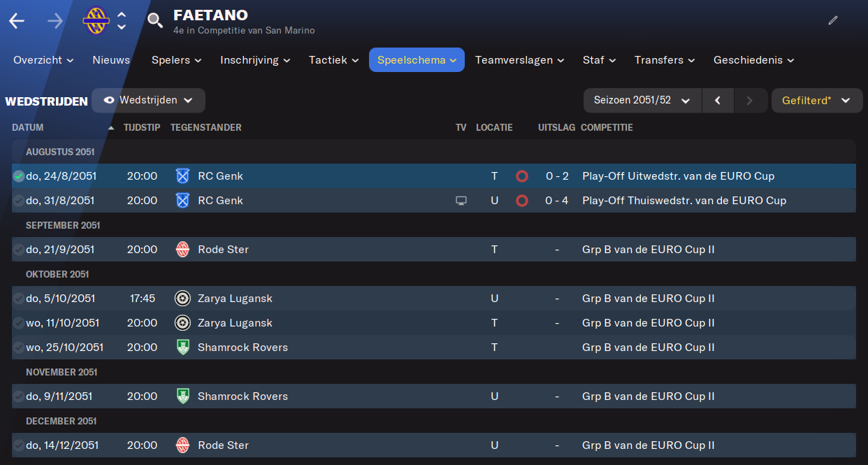Click the Rode Ster crest on the 21/9 row
Image resolution: width=868 pixels, height=465 pixels.
pos(182,250)
